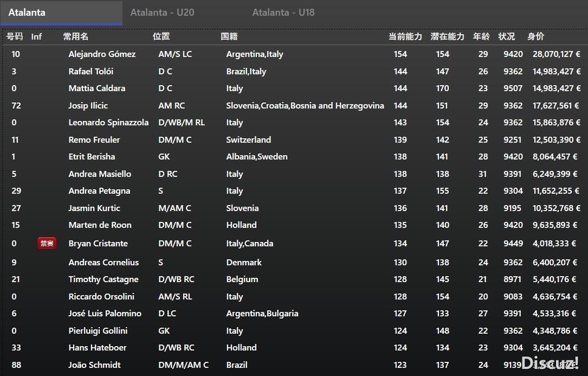Click shirt number 88 of João Schmidt
Viewport: 588px width, 376px height.
16,365
